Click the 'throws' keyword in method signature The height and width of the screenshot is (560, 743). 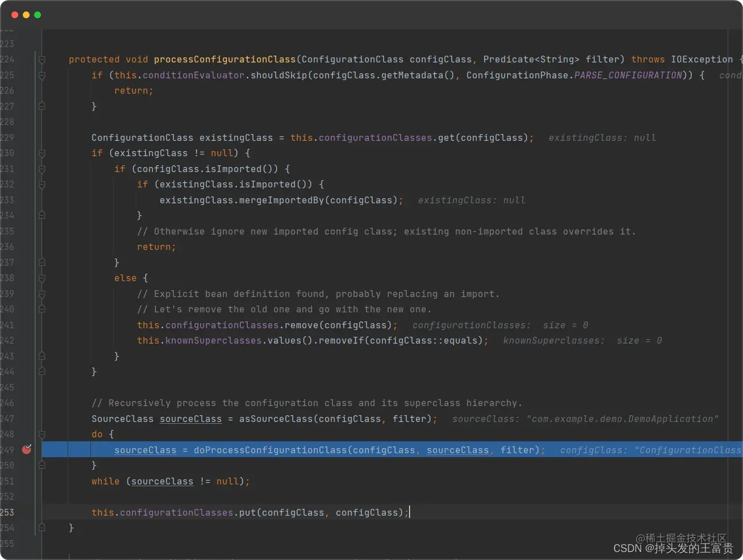click(x=648, y=59)
